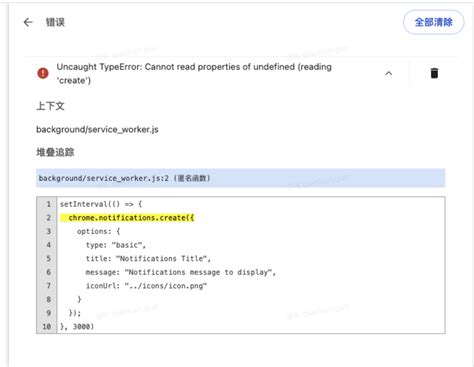
Task: Click code line }, 3000)
Action: (x=77, y=327)
